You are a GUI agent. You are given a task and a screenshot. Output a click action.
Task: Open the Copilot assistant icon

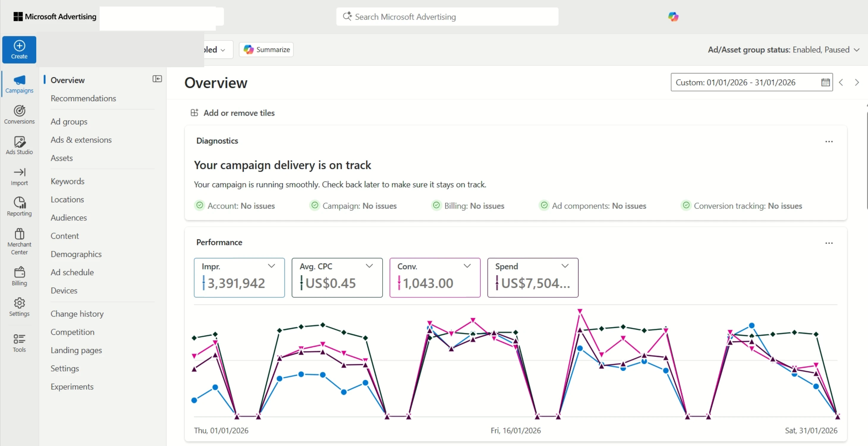click(673, 16)
